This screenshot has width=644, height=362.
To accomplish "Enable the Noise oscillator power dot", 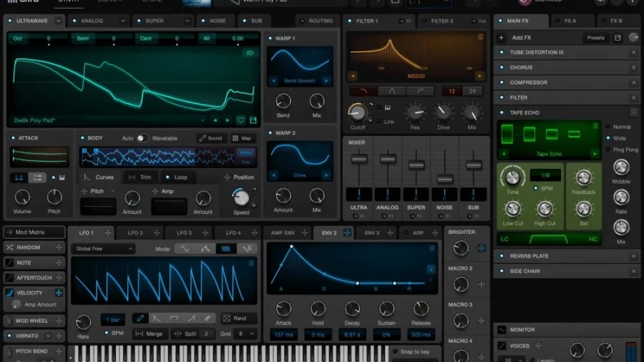I will click(x=203, y=21).
